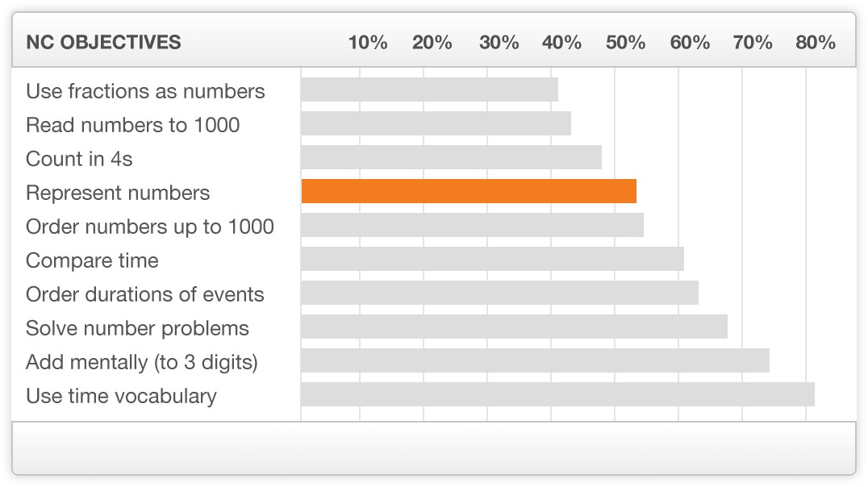868x487 pixels.
Task: Open the Represent numbers objective
Action: coord(118,194)
